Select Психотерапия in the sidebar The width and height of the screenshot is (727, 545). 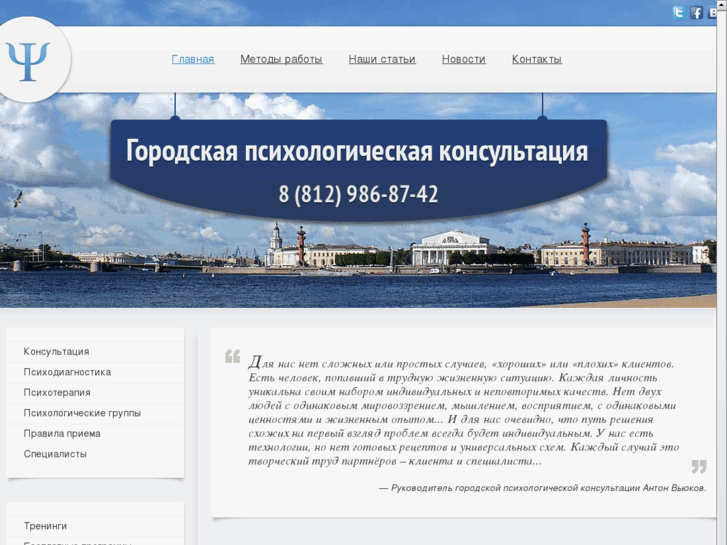point(57,392)
